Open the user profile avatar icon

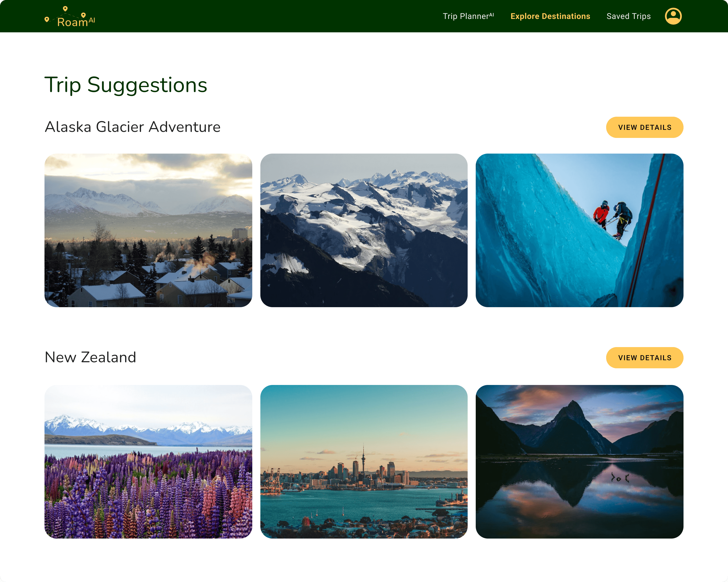[673, 16]
